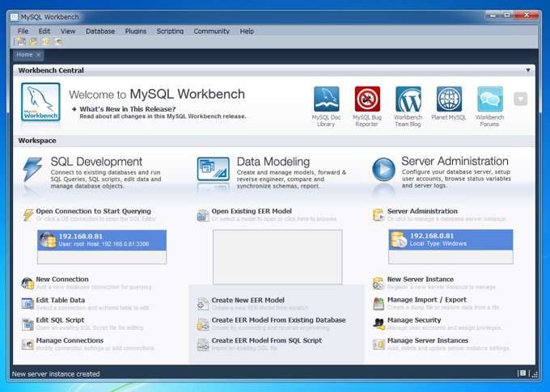Click Manage Server Instances link
The width and height of the screenshot is (550, 392).
coord(428,340)
